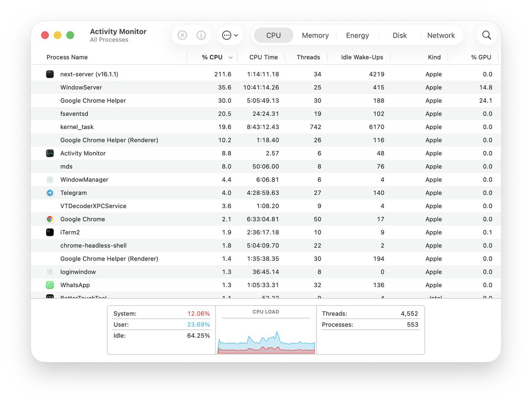532x403 pixels.
Task: Click the loginwindow row icon
Action: [x=50, y=272]
